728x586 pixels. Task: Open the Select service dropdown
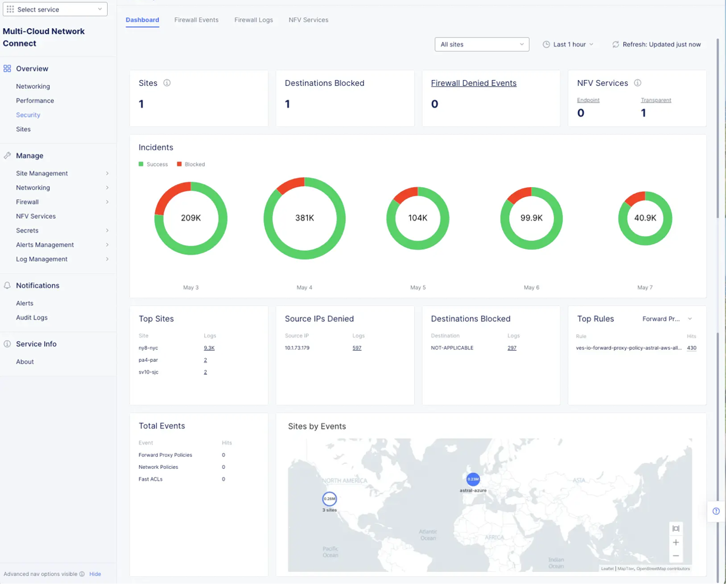pyautogui.click(x=55, y=9)
